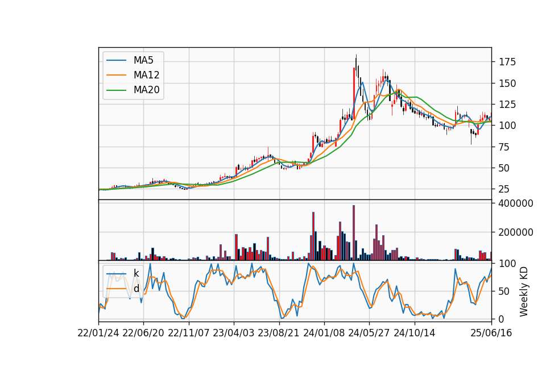Click the Weekly KD axis label
This screenshot has height=392, width=546.
click(524, 292)
